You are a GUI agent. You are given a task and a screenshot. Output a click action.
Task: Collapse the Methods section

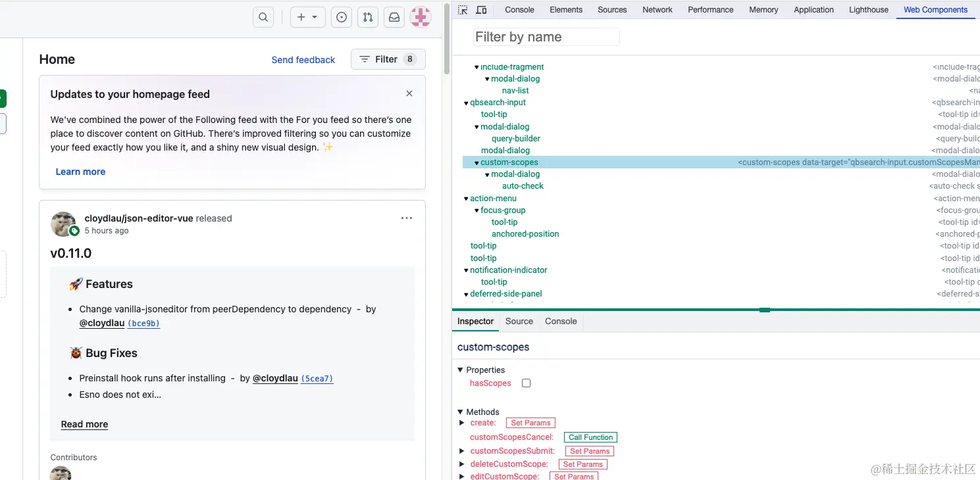461,412
